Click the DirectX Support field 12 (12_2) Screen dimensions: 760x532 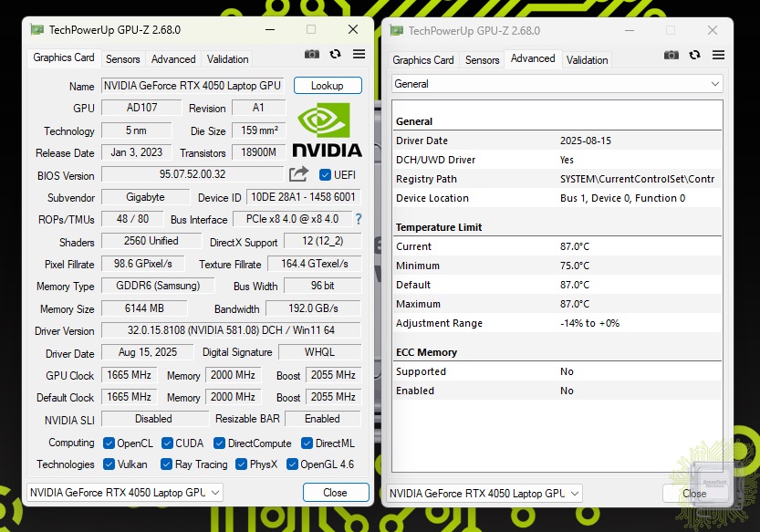323,241
